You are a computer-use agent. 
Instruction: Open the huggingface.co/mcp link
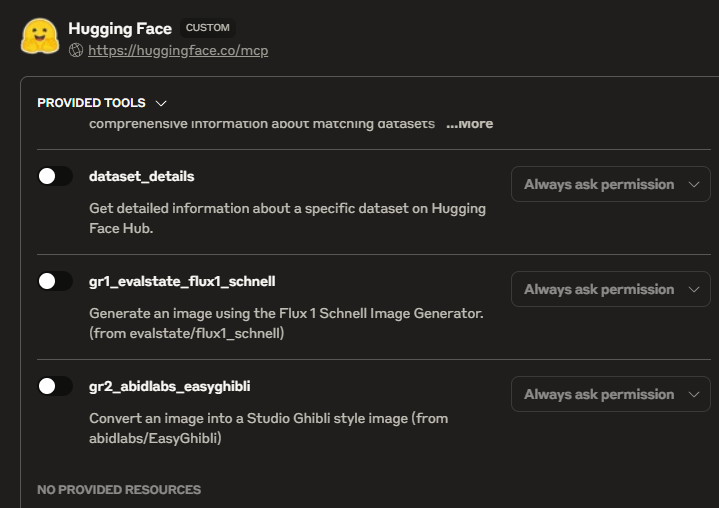point(178,50)
